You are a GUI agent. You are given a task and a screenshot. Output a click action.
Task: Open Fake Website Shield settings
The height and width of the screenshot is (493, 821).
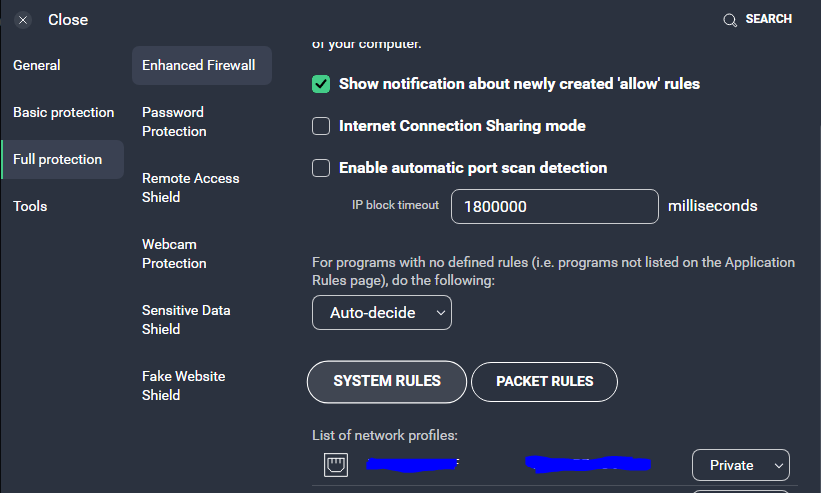[x=183, y=386]
